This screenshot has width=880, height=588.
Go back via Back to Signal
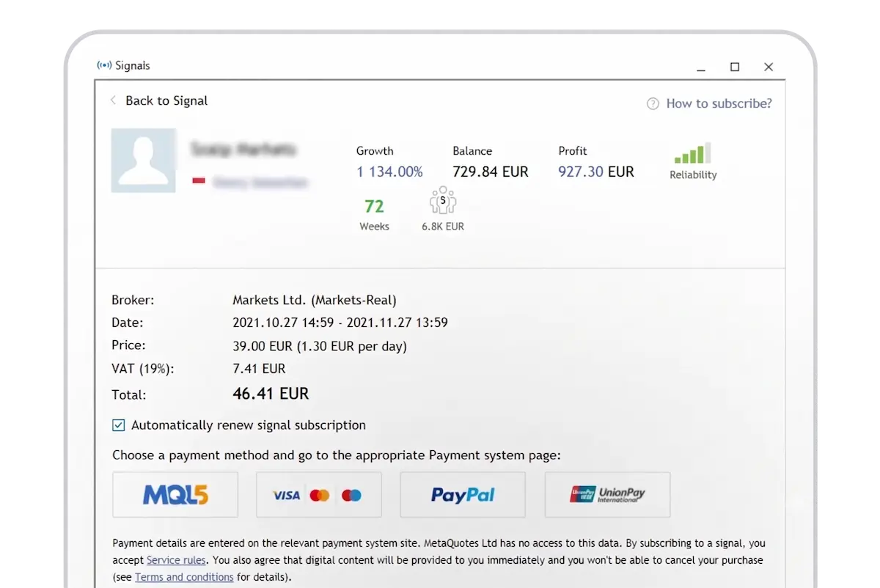(159, 100)
